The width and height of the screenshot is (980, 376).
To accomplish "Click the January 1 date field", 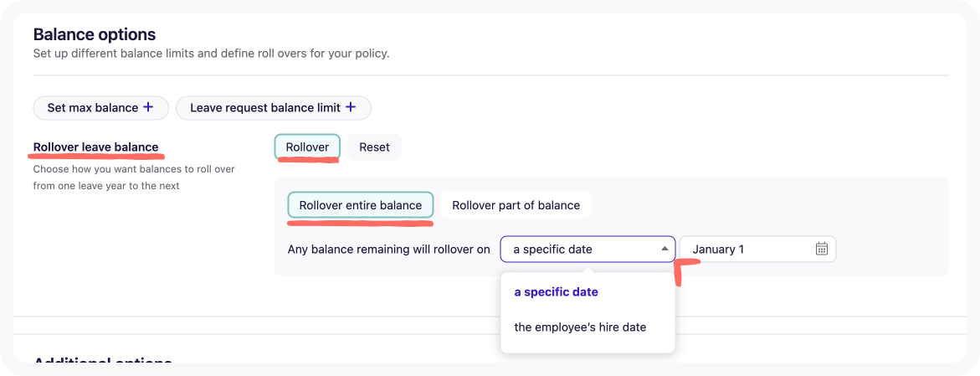I will click(x=757, y=249).
